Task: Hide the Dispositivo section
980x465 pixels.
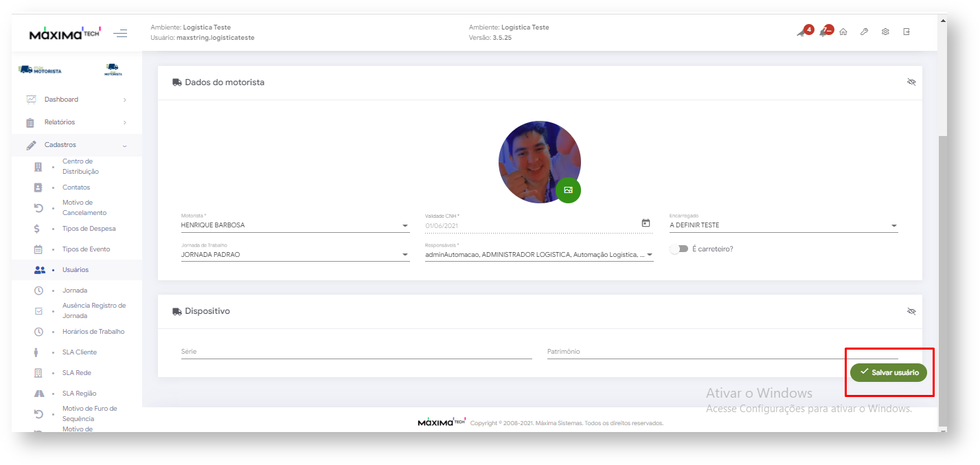Action: coord(911,311)
